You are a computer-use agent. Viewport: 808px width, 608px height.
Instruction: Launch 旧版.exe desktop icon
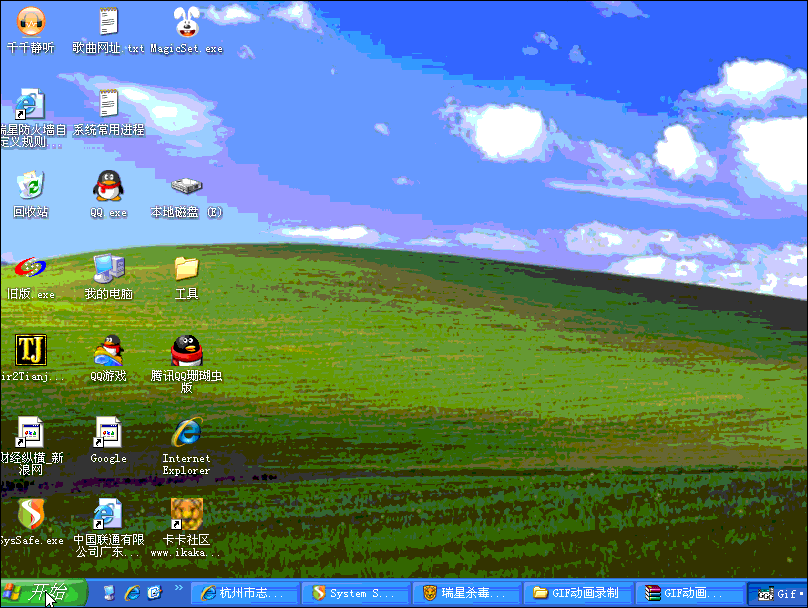[x=30, y=267]
